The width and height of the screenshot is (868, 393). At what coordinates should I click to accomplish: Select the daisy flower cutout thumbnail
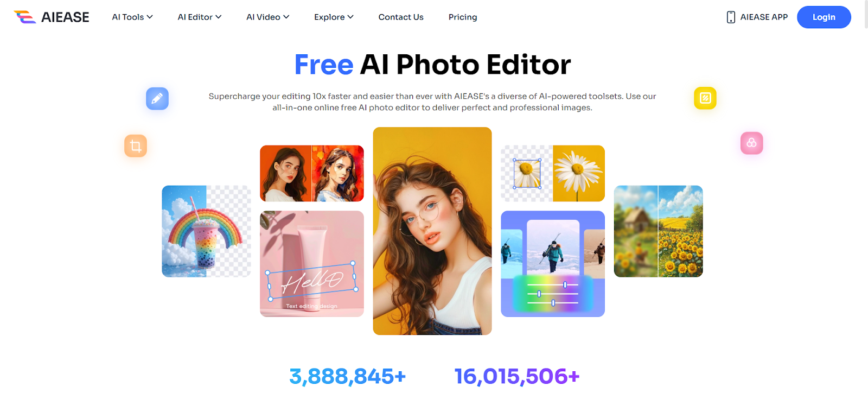coord(553,174)
